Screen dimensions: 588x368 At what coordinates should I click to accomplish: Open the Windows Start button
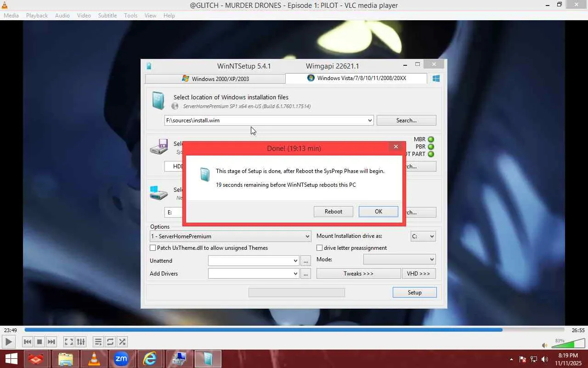(11, 359)
